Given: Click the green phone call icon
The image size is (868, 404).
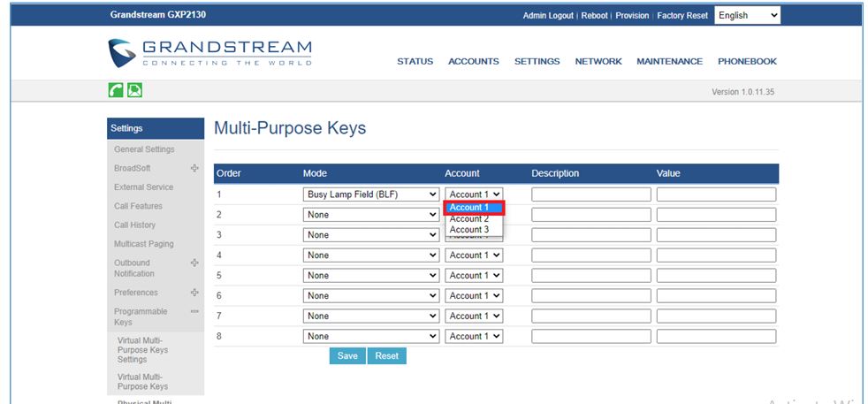Looking at the screenshot, I should (116, 90).
